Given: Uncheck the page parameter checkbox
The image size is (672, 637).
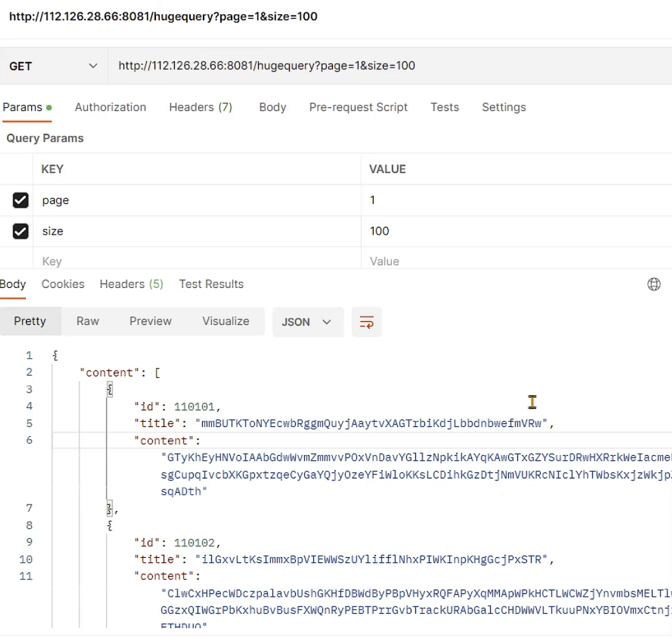Looking at the screenshot, I should [x=21, y=200].
